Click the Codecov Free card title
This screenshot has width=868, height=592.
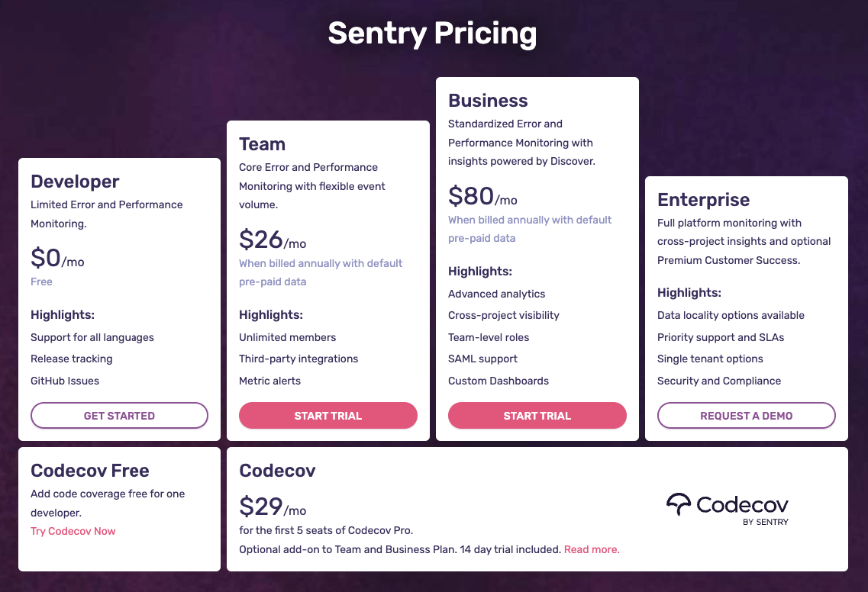(89, 471)
